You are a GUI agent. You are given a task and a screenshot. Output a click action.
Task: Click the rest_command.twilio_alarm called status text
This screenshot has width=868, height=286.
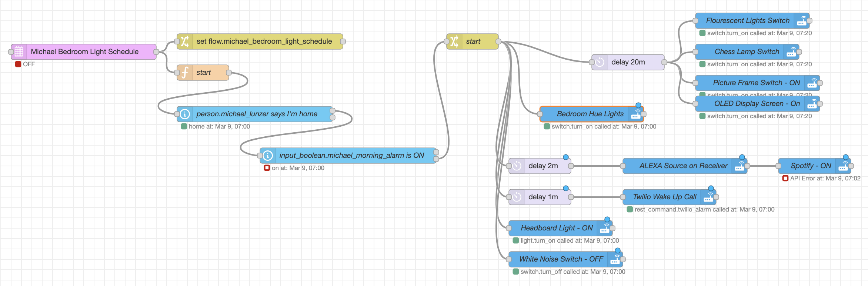pos(704,210)
